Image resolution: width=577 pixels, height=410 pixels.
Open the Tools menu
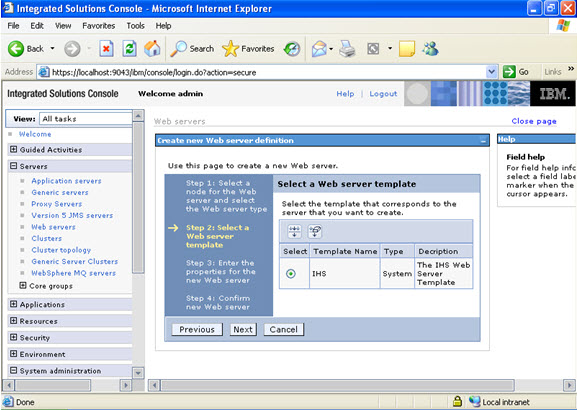[135, 26]
